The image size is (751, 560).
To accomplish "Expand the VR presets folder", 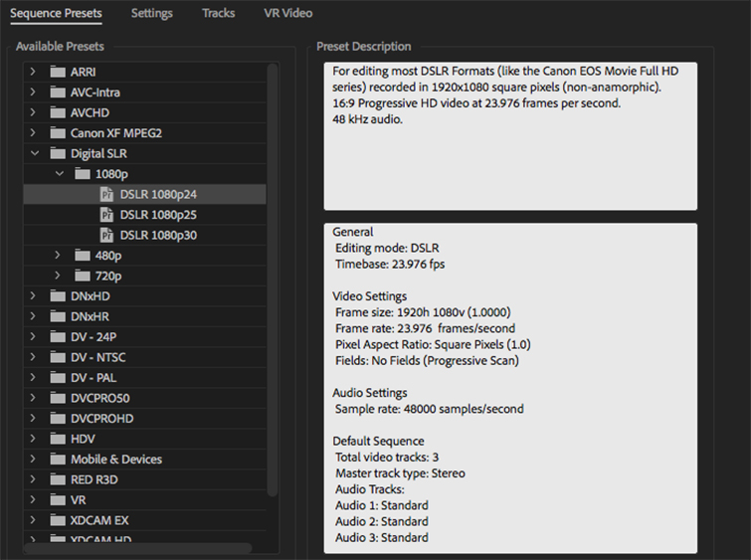I will pyautogui.click(x=33, y=499).
